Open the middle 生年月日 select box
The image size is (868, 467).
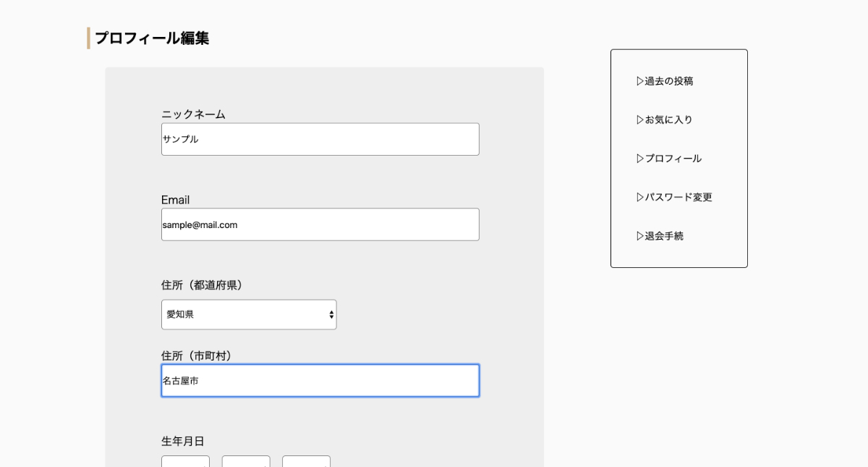(246, 461)
